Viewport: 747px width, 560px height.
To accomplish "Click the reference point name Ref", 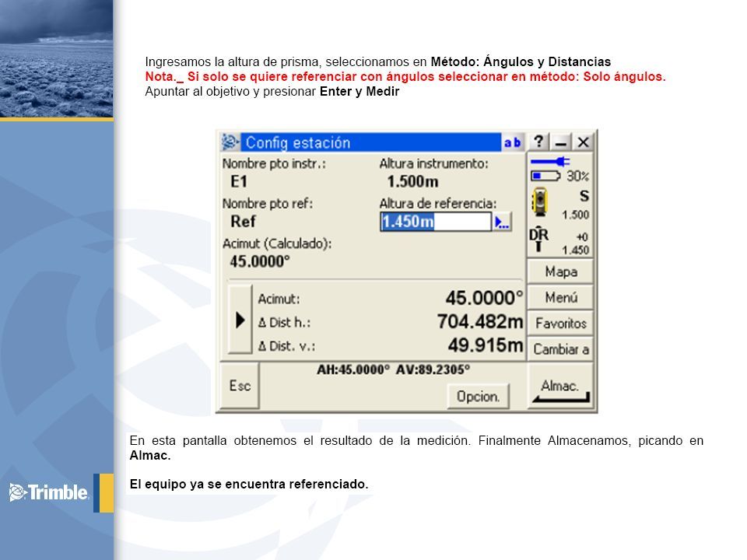I will coord(243,222).
